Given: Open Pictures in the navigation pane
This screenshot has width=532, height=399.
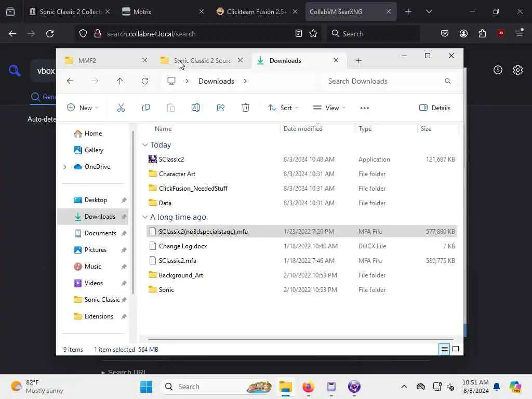Looking at the screenshot, I should click(x=96, y=250).
